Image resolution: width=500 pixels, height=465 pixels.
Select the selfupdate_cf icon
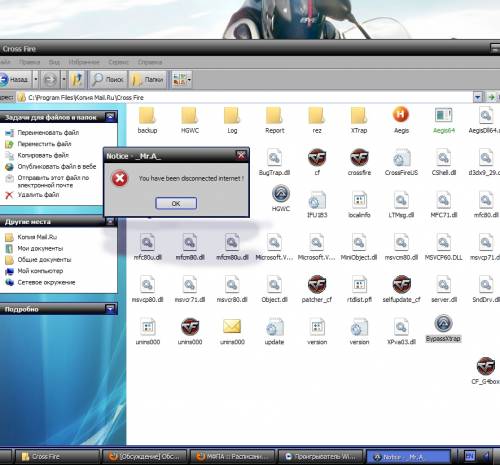pos(401,284)
